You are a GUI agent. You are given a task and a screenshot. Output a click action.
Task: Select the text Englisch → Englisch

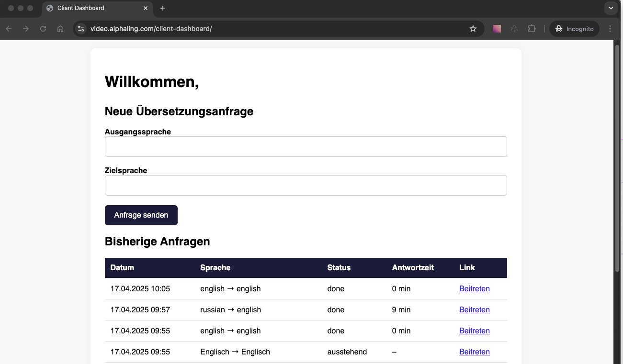235,352
